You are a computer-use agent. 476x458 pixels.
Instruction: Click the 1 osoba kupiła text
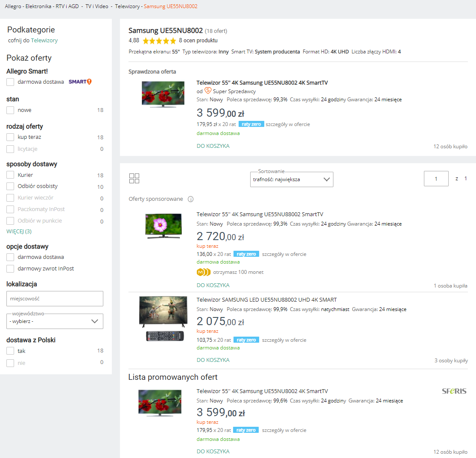pos(450,286)
